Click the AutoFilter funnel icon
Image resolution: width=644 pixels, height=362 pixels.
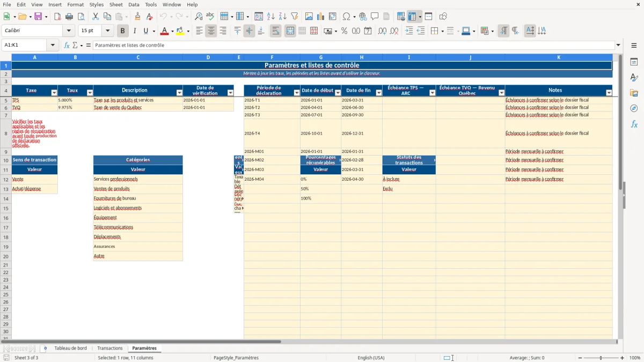(x=294, y=17)
